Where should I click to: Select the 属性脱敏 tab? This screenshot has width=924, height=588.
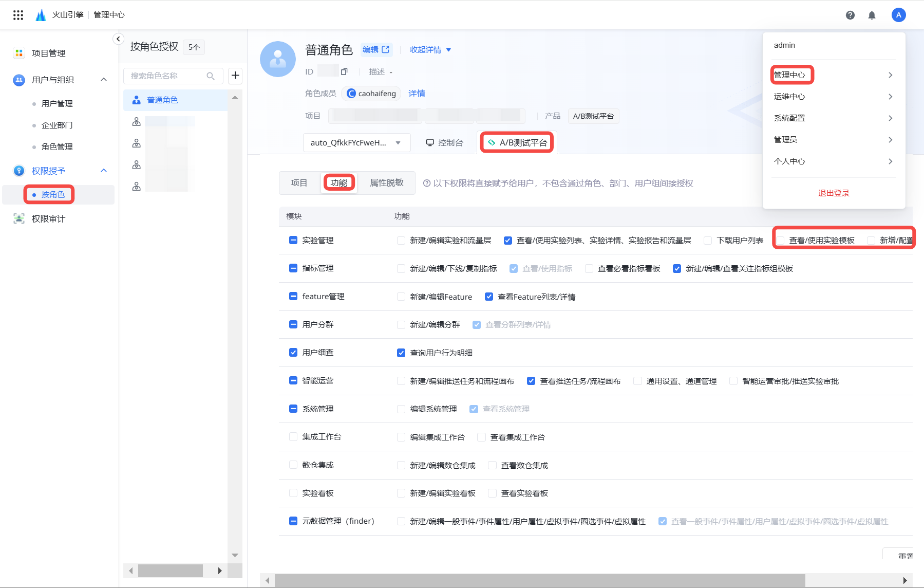(x=387, y=183)
